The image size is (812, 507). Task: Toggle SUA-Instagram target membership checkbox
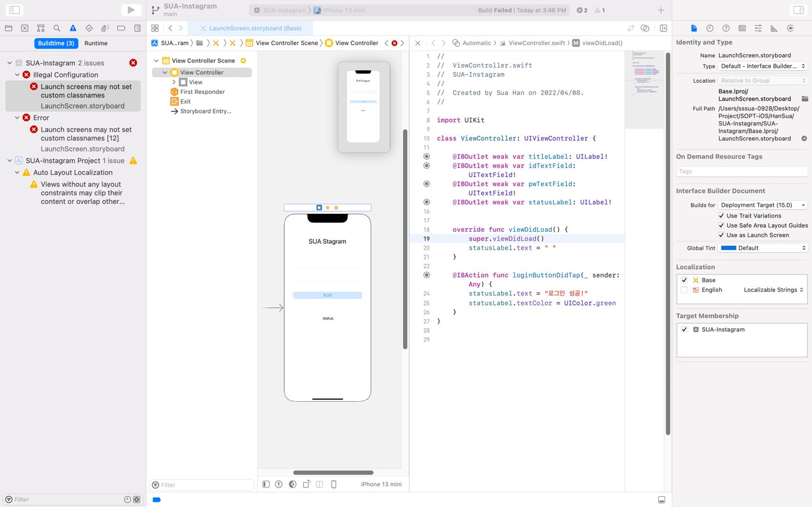click(684, 329)
